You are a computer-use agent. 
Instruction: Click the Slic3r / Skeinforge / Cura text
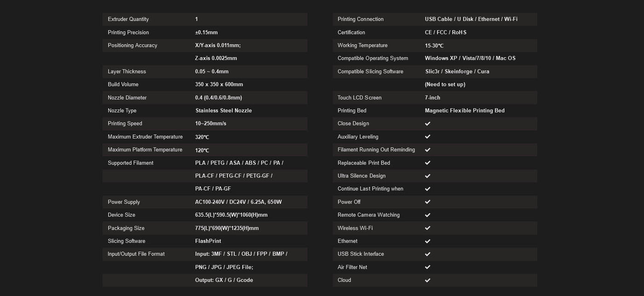point(457,72)
